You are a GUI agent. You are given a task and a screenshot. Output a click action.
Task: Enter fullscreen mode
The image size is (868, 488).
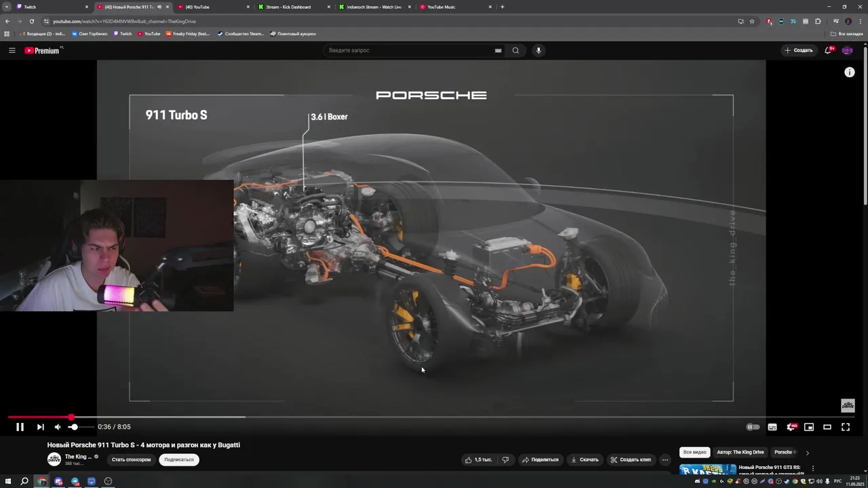pyautogui.click(x=846, y=427)
